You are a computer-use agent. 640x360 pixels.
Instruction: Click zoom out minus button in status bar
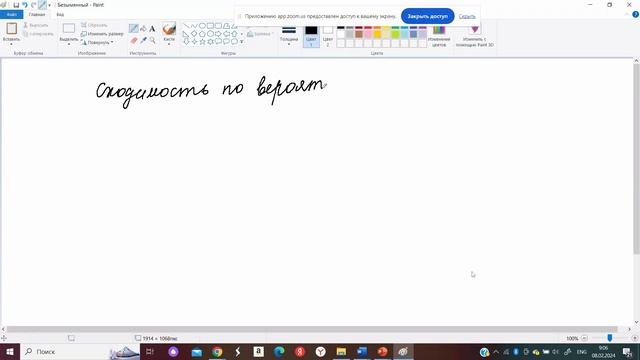point(584,338)
